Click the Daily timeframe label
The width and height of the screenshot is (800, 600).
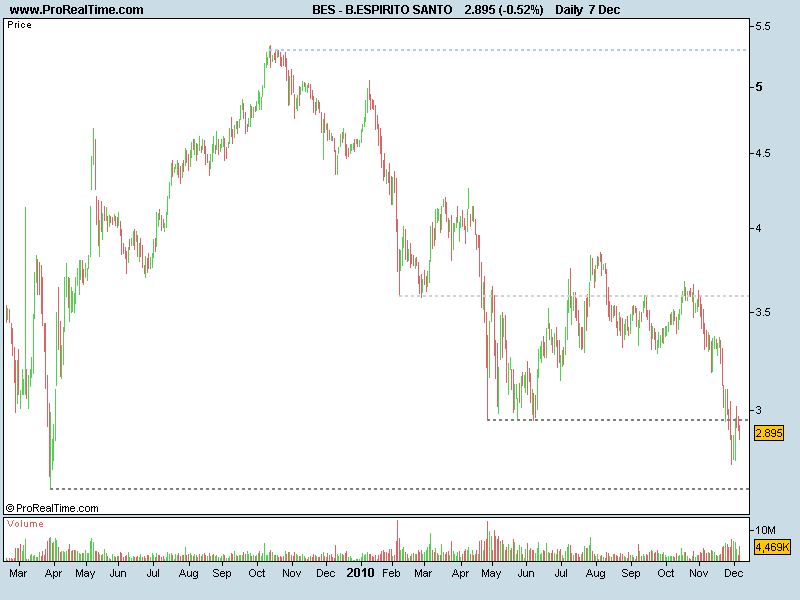coord(569,10)
